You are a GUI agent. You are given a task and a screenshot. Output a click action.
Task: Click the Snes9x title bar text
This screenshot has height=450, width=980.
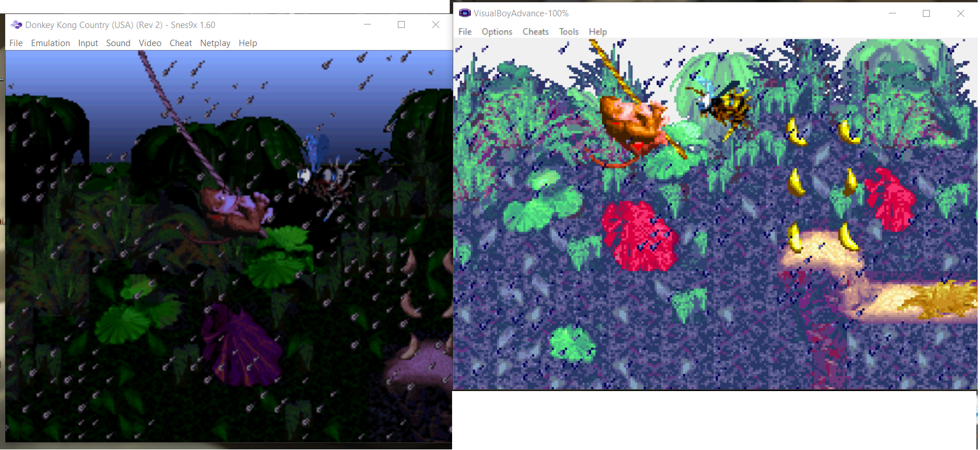(x=120, y=25)
